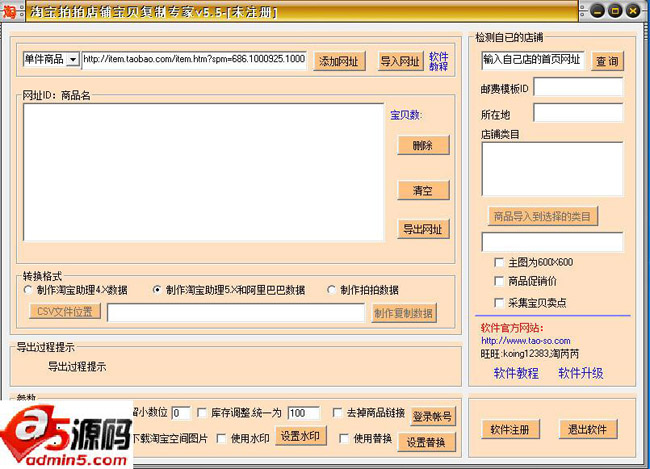This screenshot has height=469, width=650.
Task: Click the 删除 button
Action: point(423,145)
